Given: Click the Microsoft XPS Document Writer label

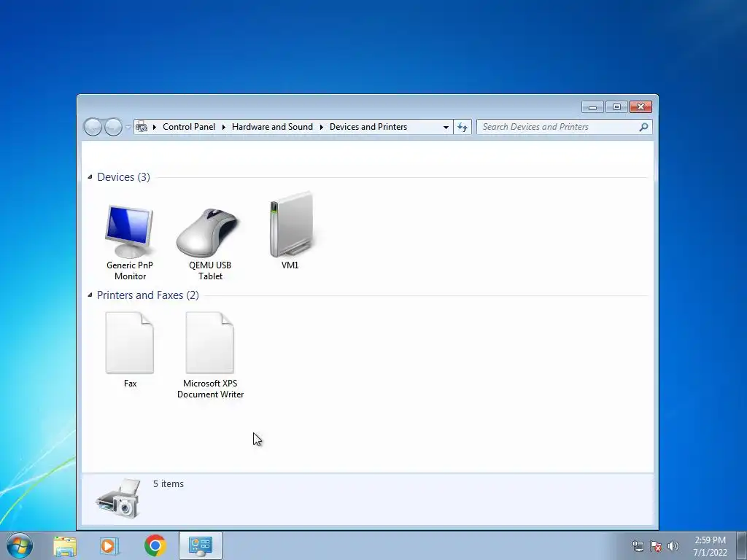Looking at the screenshot, I should pos(210,389).
